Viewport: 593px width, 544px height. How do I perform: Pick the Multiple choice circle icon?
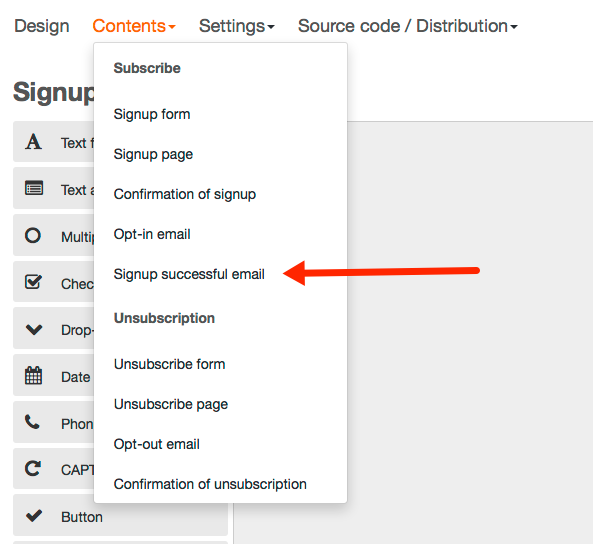pos(33,235)
